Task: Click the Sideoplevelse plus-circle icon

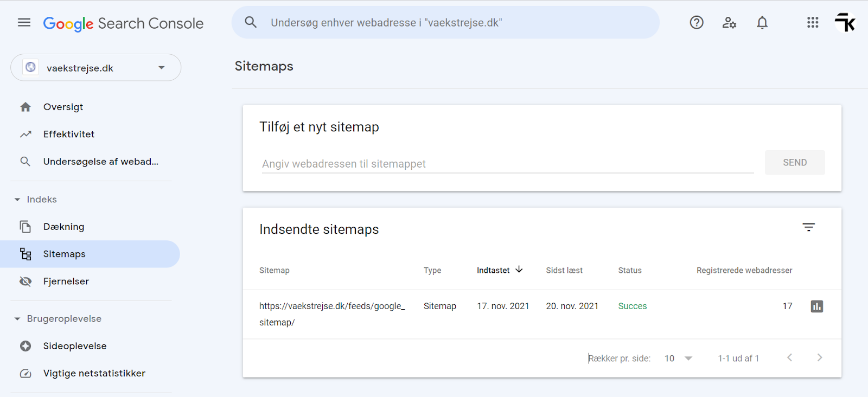Action: coord(25,346)
